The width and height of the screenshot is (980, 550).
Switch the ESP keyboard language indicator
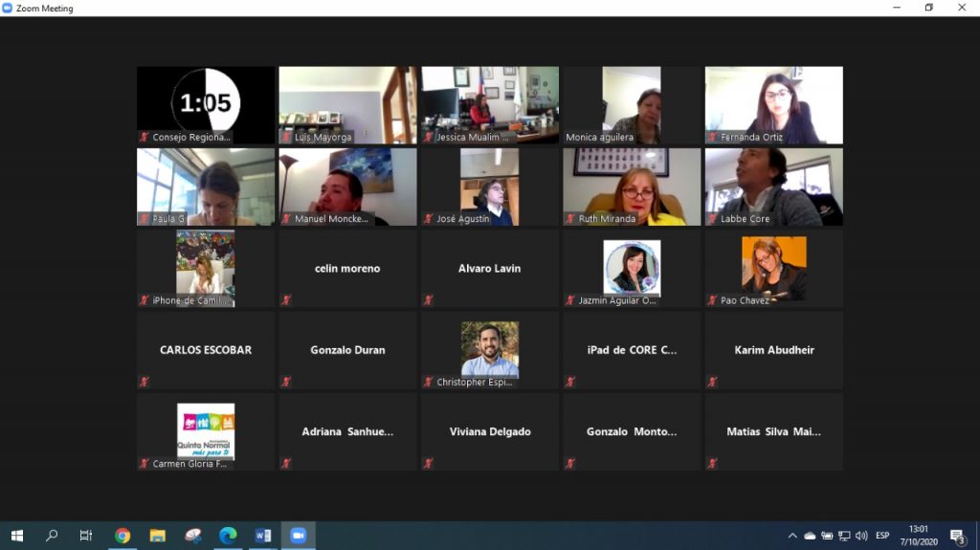pos(882,536)
